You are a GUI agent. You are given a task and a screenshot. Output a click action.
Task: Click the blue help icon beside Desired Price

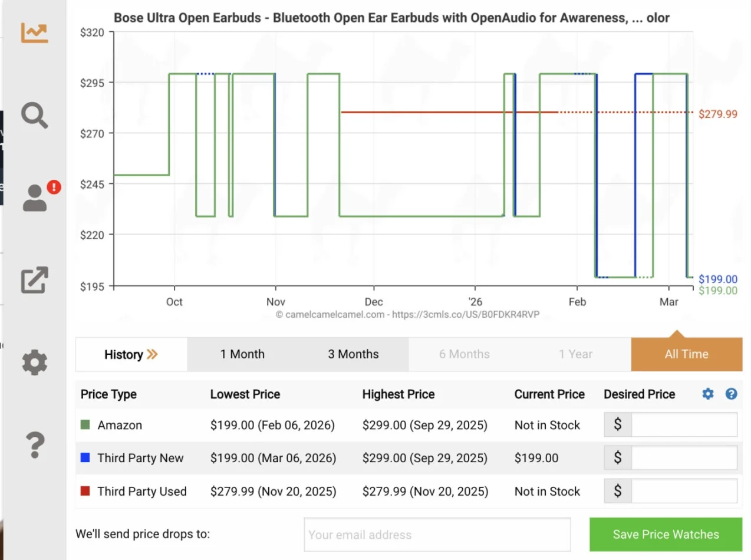coord(731,394)
